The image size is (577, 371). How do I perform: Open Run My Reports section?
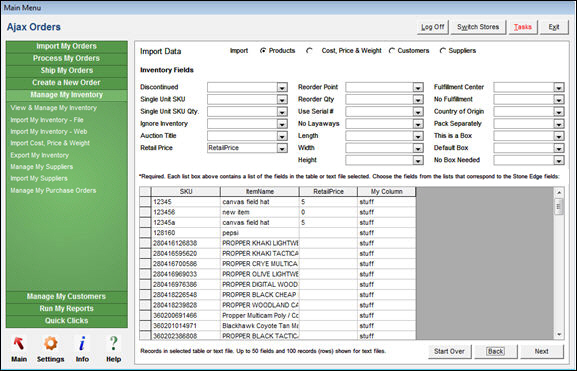point(67,309)
